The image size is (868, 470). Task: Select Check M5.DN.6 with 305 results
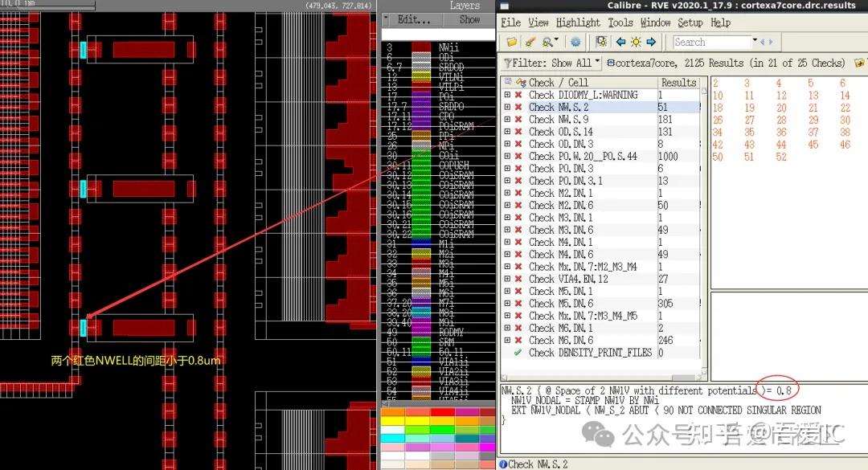pyautogui.click(x=563, y=303)
